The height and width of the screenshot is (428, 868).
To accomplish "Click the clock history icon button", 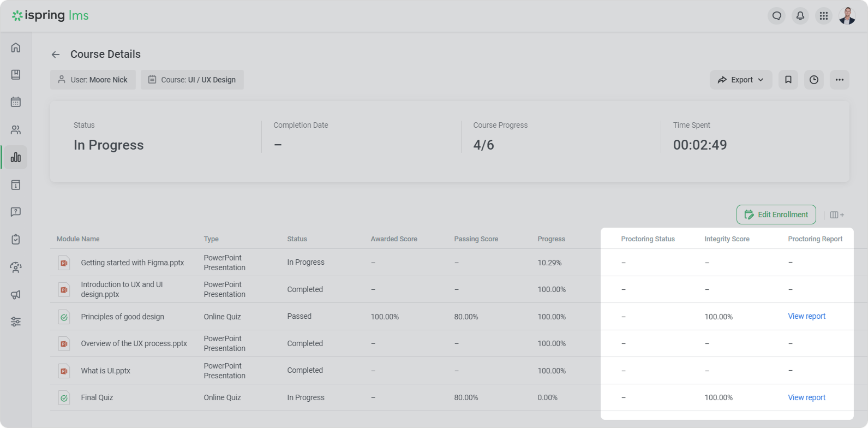I will [814, 80].
